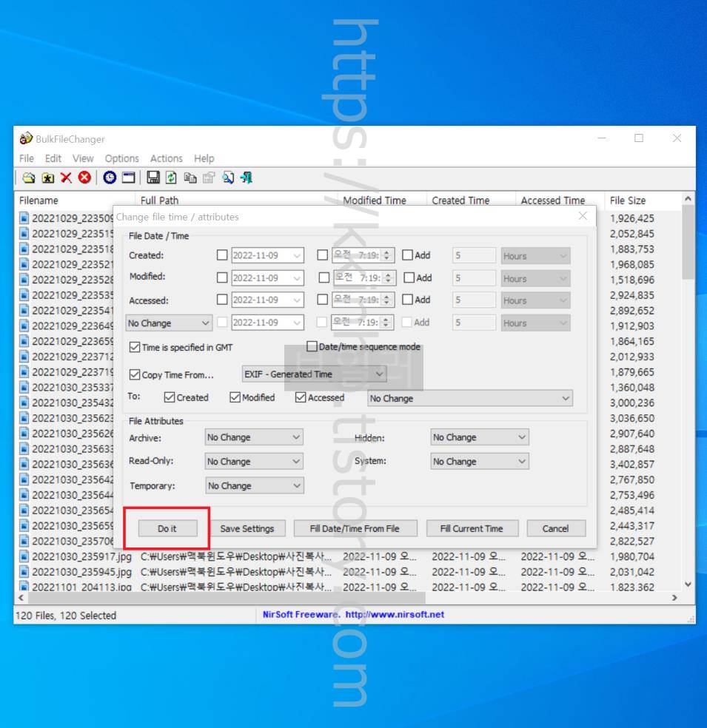The height and width of the screenshot is (728, 707).
Task: Click the Save Settings button
Action: (x=247, y=528)
